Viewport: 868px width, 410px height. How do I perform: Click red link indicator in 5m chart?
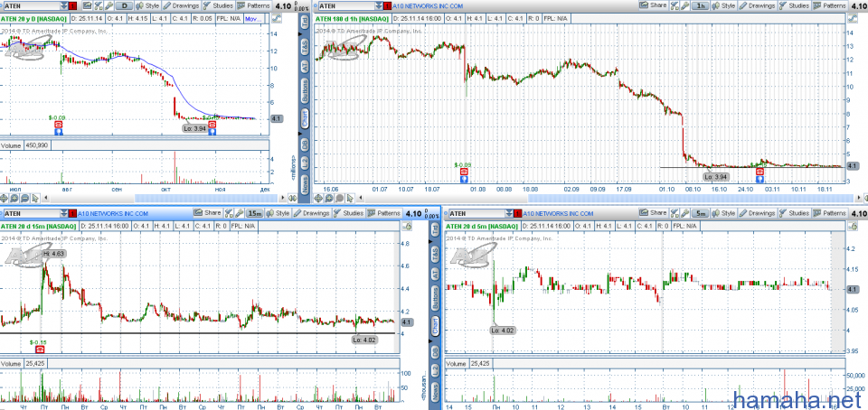click(x=519, y=213)
